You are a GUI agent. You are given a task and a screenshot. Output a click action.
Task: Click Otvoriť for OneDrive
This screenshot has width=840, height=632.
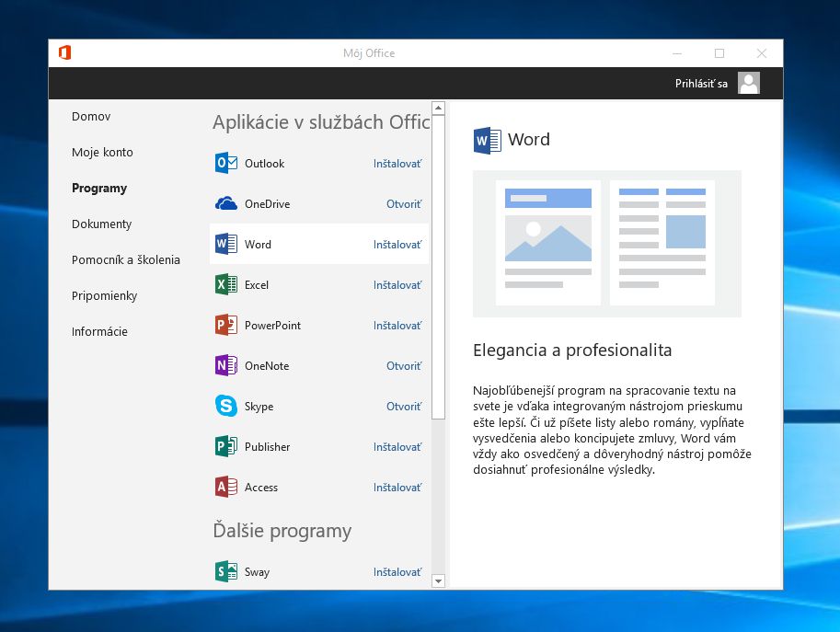(404, 204)
